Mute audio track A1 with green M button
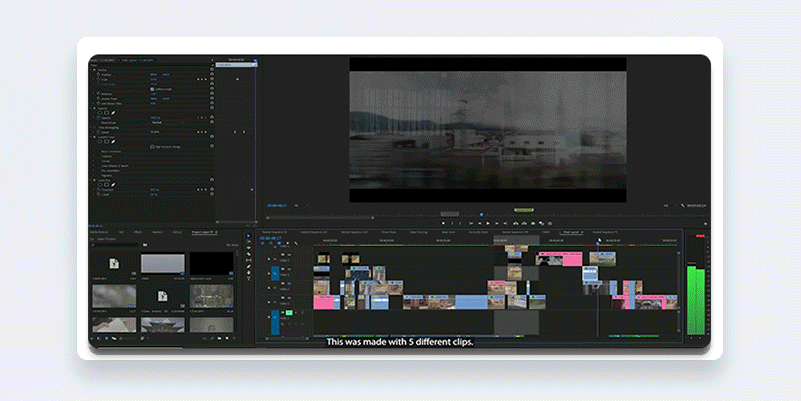This screenshot has width=801, height=401. (289, 313)
